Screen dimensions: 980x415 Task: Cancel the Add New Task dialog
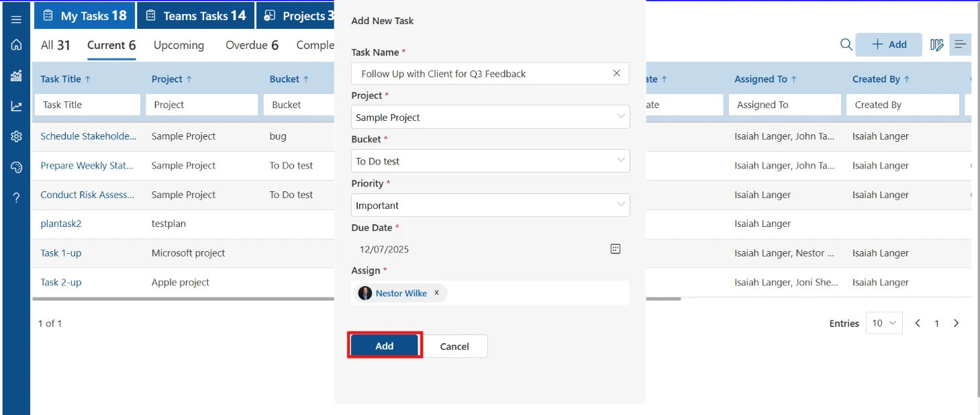point(454,346)
